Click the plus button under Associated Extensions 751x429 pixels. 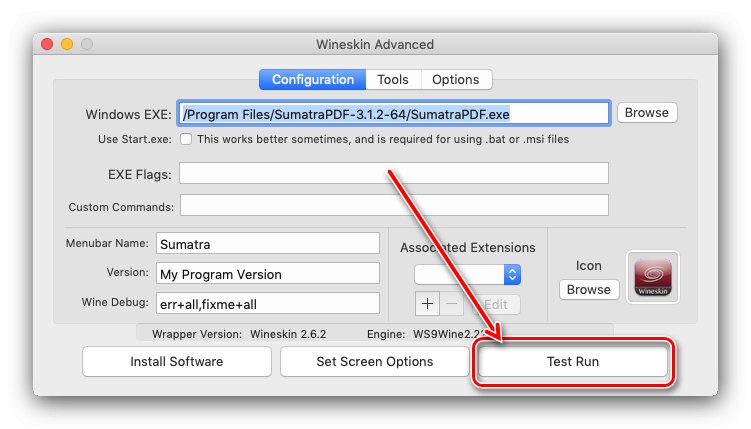tap(429, 304)
